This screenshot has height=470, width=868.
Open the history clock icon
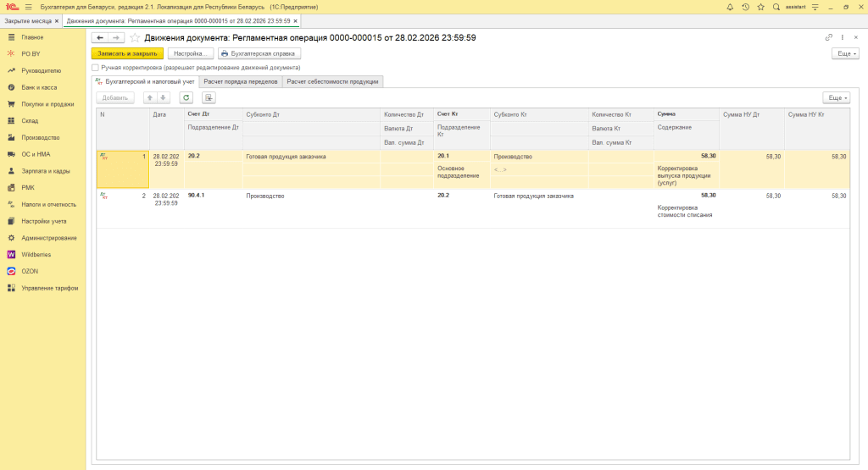pyautogui.click(x=746, y=7)
